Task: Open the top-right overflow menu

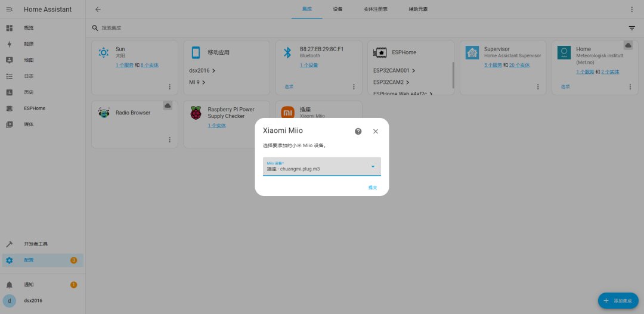Action: pos(631,10)
